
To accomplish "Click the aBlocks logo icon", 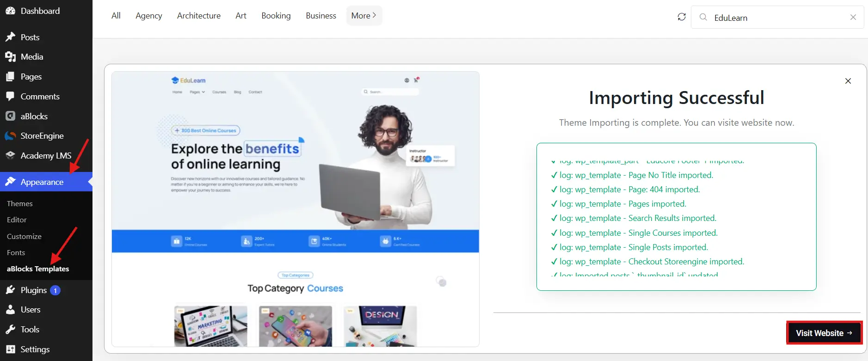I will click(10, 116).
